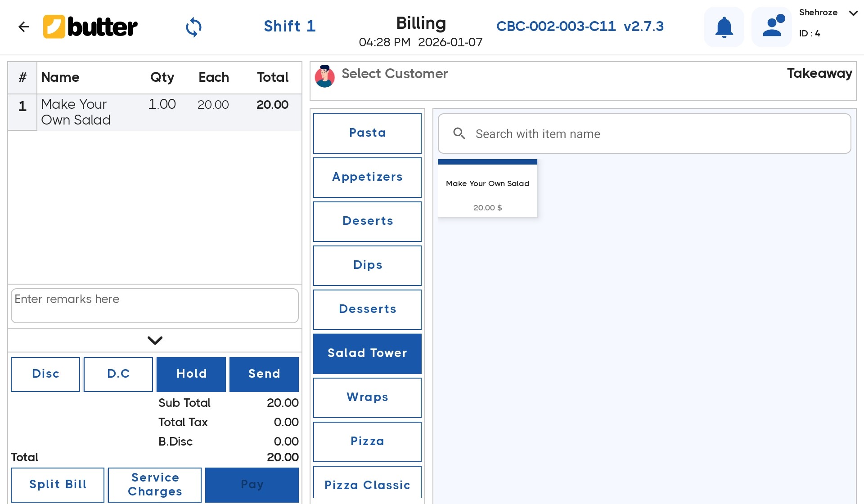Viewport: 864px width, 504px height.
Task: Click the butter logo
Action: coord(90,27)
